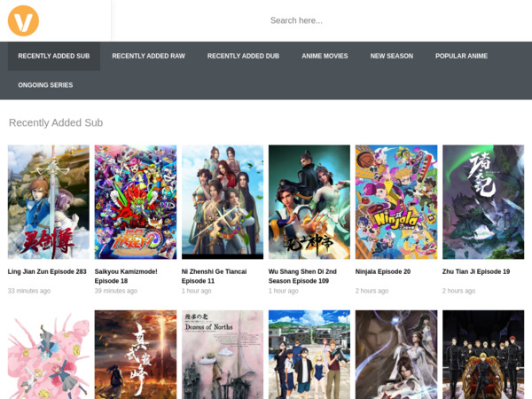Open the fiery calligraphy poster in second row

[136, 355]
